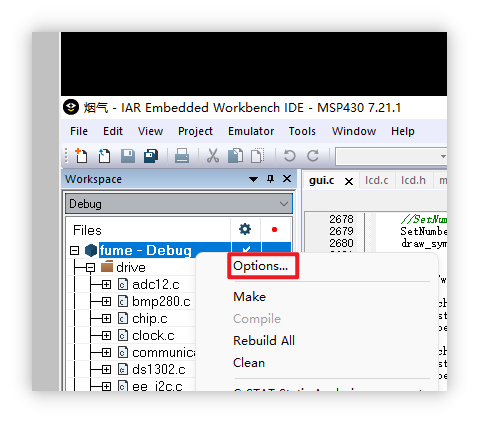
Task: Expand the adc12.c tree node
Action: point(106,284)
